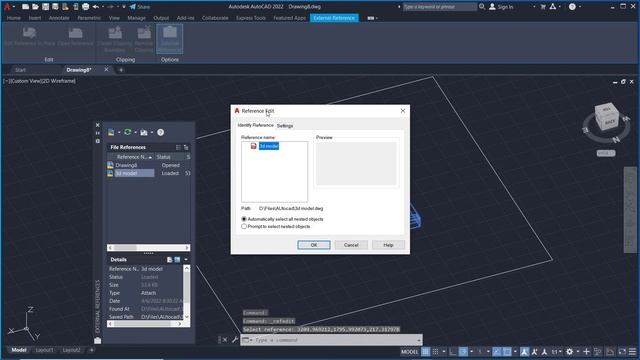Open Help icon in External References palette
The image size is (640, 360).
tap(160, 132)
